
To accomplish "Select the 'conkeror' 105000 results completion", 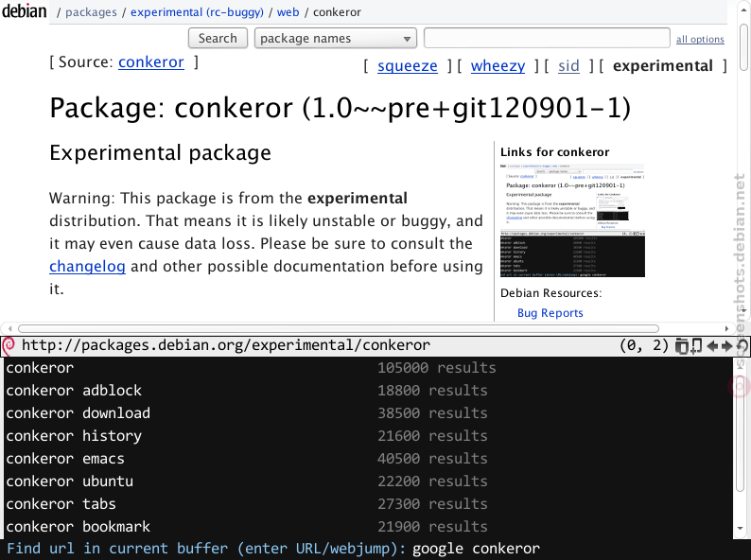I will pyautogui.click(x=368, y=368).
